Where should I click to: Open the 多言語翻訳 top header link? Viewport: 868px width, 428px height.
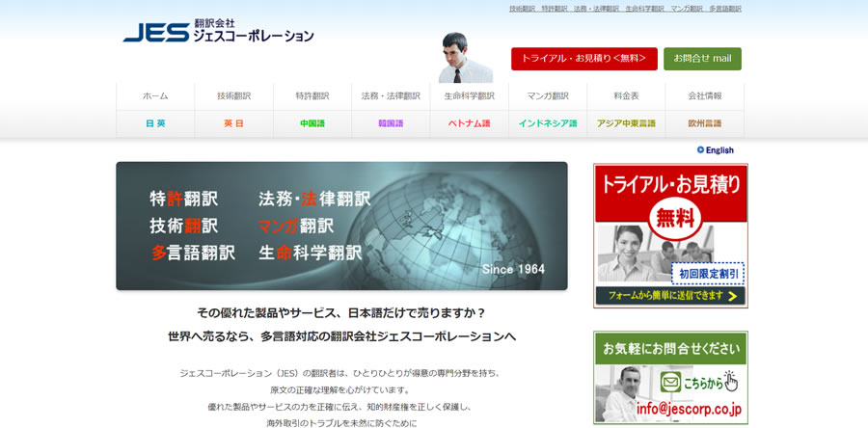tap(725, 9)
